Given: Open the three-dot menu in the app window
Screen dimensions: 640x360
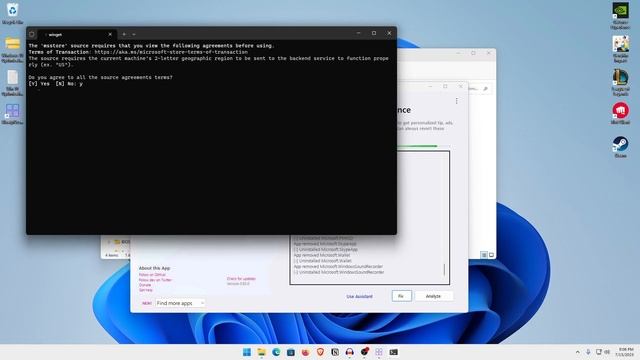Looking at the screenshot, I should pos(456,101).
